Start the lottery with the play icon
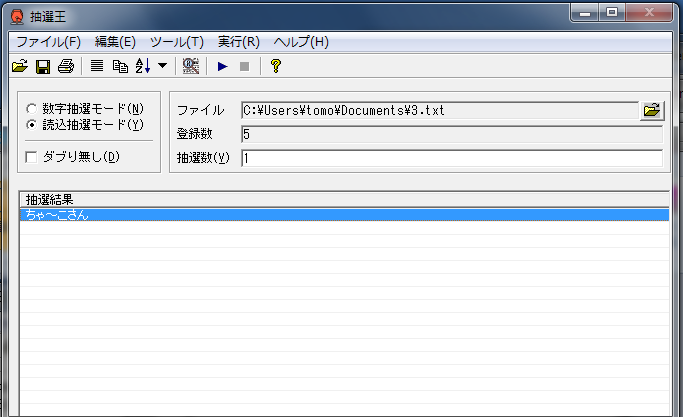The width and height of the screenshot is (683, 417). 223,66
